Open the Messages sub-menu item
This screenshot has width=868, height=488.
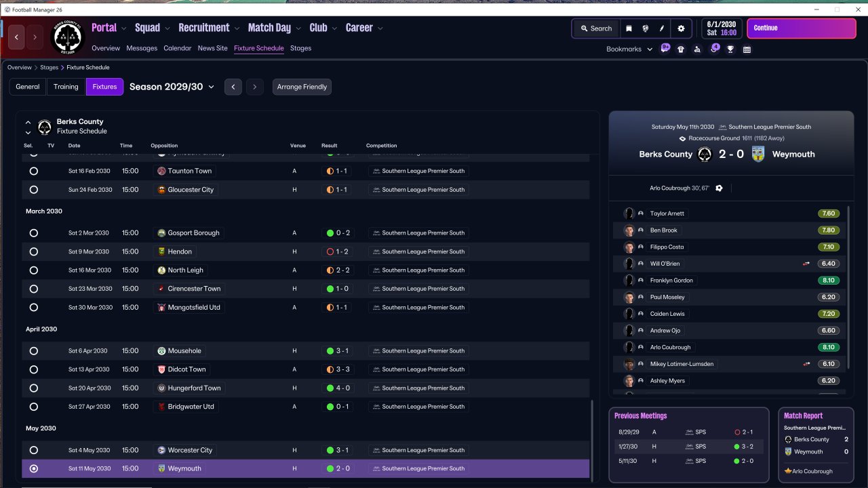click(142, 48)
